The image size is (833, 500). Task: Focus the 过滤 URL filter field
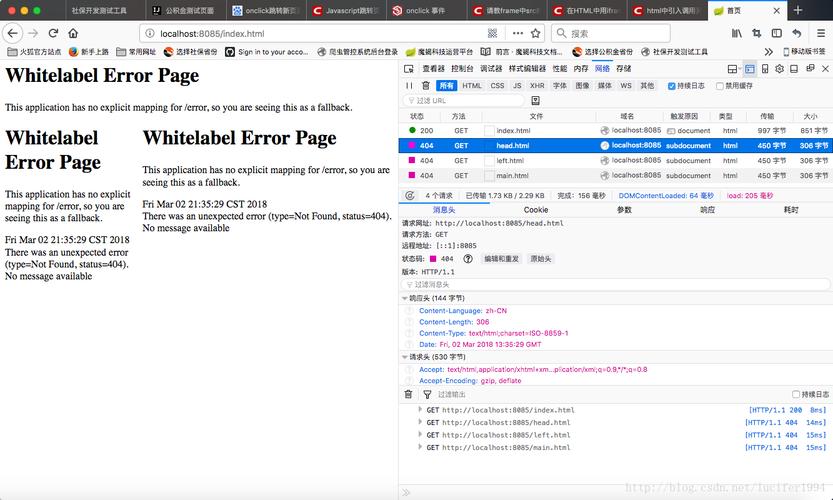point(463,100)
